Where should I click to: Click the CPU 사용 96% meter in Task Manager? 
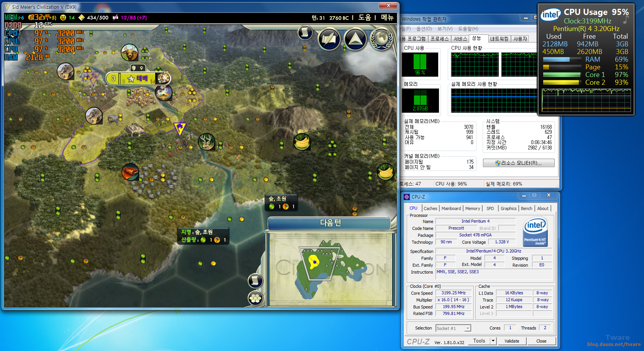(420, 64)
